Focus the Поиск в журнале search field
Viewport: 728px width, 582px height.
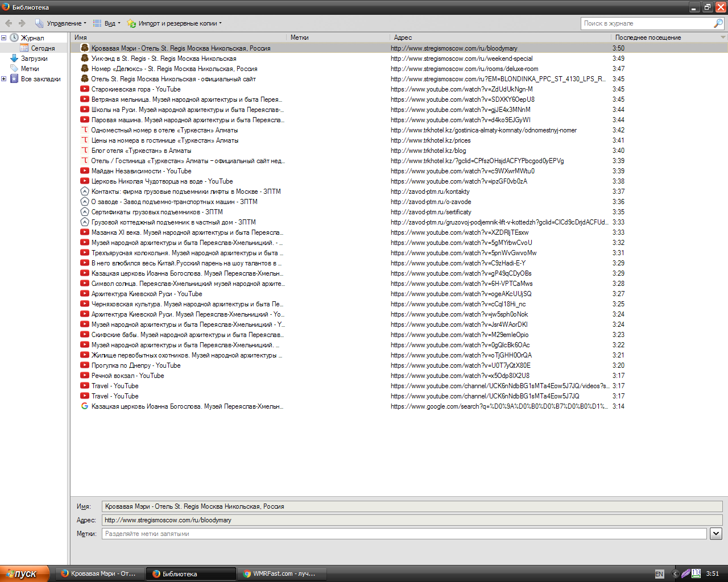[647, 23]
